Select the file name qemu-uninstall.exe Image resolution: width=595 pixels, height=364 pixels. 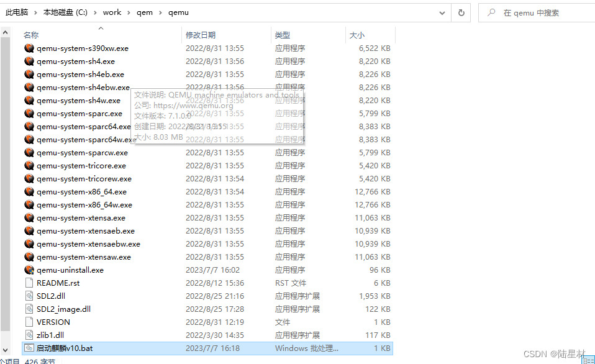point(70,270)
